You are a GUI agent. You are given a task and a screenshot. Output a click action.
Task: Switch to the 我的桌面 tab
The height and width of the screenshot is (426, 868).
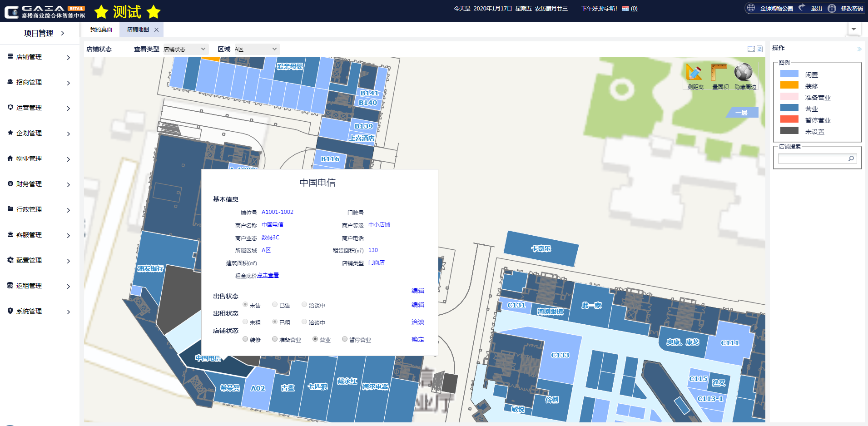[x=101, y=30]
